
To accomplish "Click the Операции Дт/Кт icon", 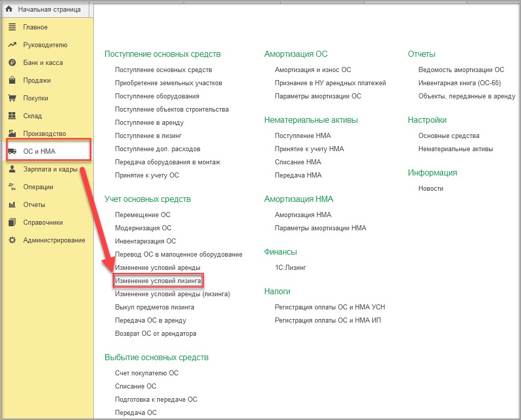I will [x=12, y=187].
